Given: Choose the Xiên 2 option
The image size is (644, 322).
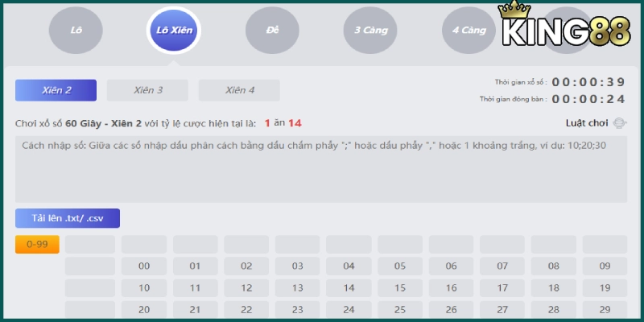Looking at the screenshot, I should click(x=56, y=90).
